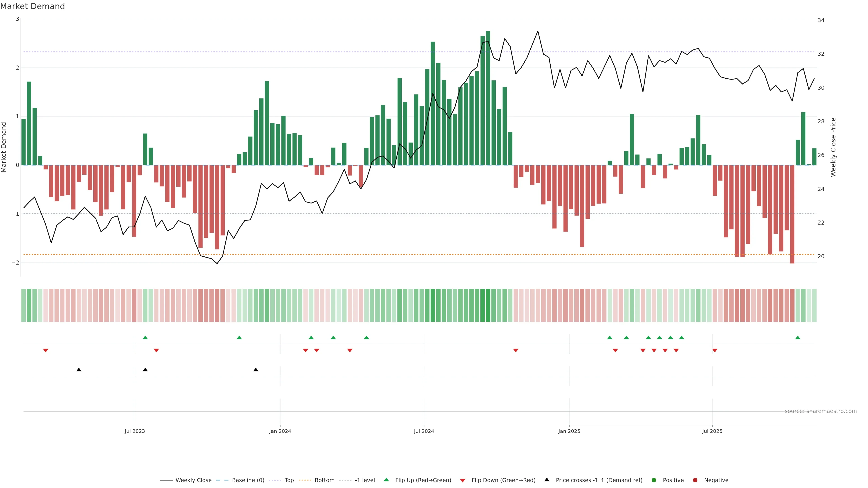Image resolution: width=868 pixels, height=488 pixels.
Task: Click the Market Demand chart title
Action: (32, 6)
